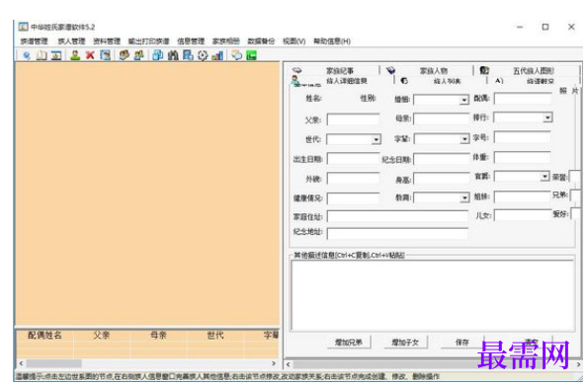Click the green person toolbar icon
Image resolution: width=588 pixels, height=386 pixels.
pyautogui.click(x=75, y=55)
